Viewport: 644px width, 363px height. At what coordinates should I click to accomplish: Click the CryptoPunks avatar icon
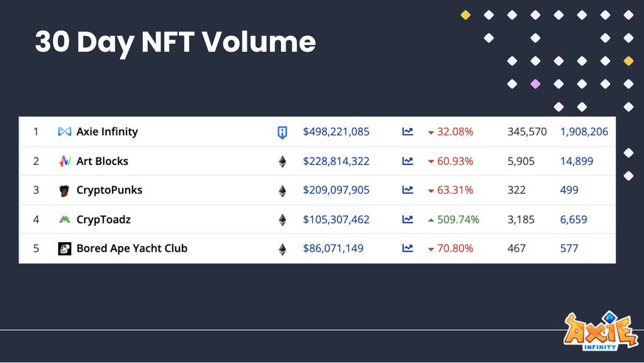(64, 191)
